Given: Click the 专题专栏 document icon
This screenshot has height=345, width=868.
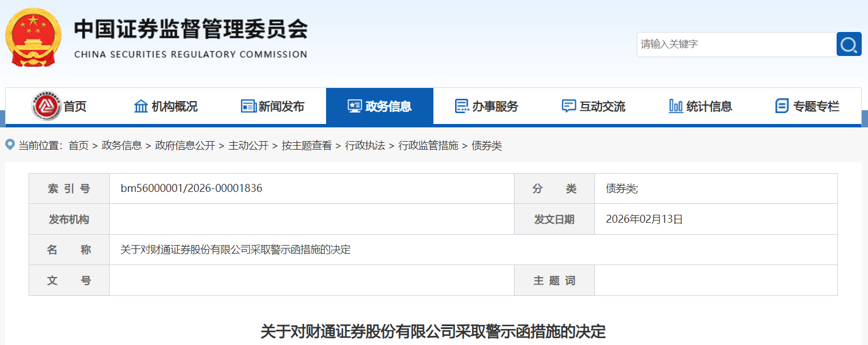Looking at the screenshot, I should (x=782, y=106).
